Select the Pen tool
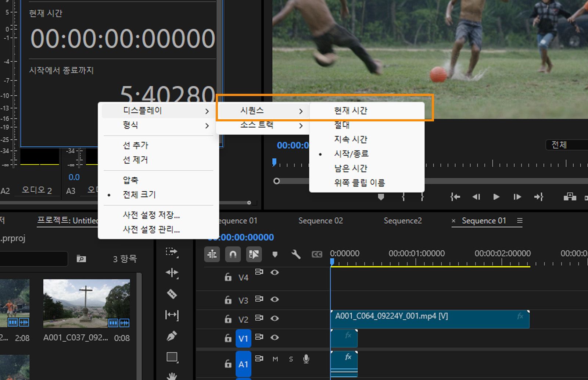Image resolution: width=588 pixels, height=380 pixels. tap(172, 336)
